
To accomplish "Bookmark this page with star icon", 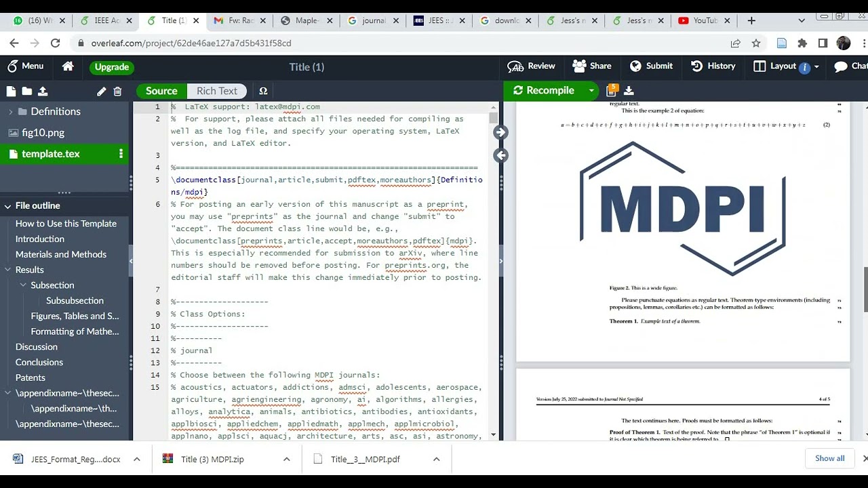I will coord(756,43).
